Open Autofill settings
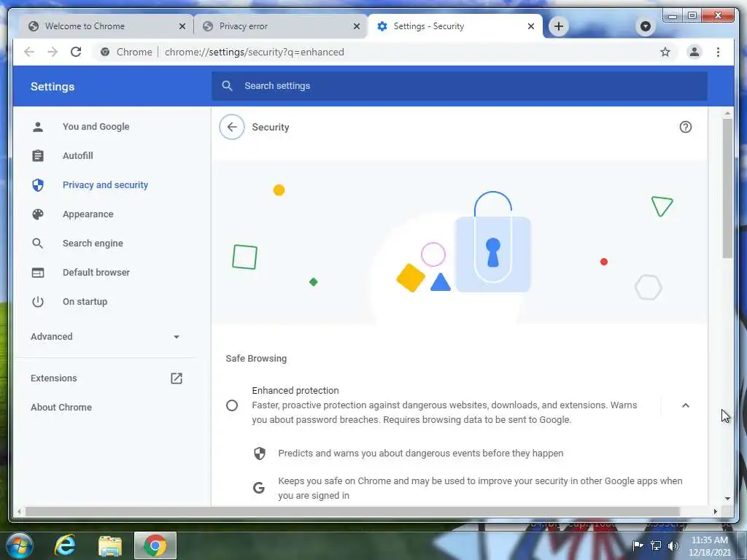The image size is (747, 560). [x=77, y=156]
